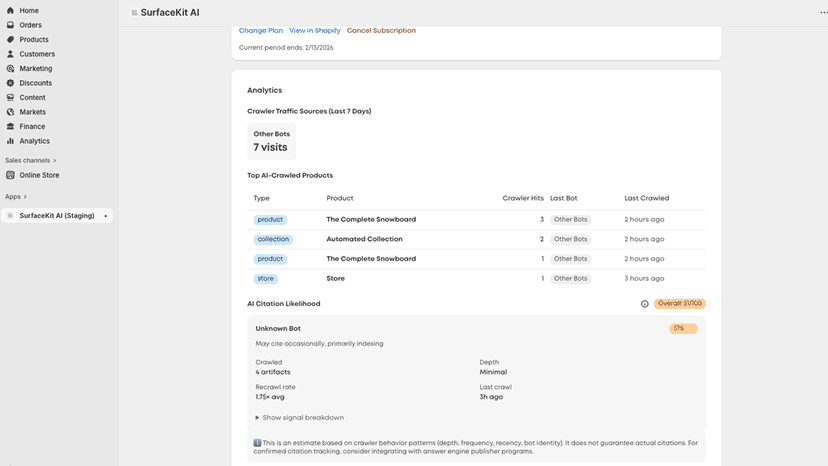Click the Last Crawled column header
Image resolution: width=828 pixels, height=466 pixels.
click(x=646, y=198)
